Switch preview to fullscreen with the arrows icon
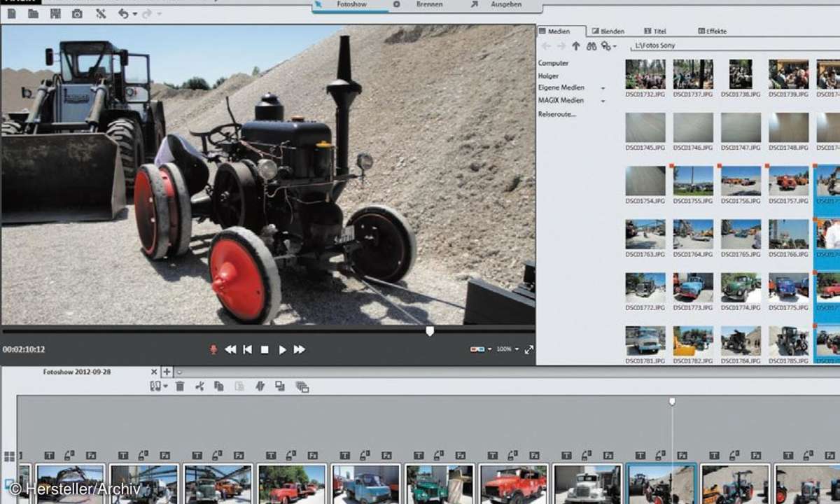This screenshot has height=504, width=840. (x=528, y=349)
